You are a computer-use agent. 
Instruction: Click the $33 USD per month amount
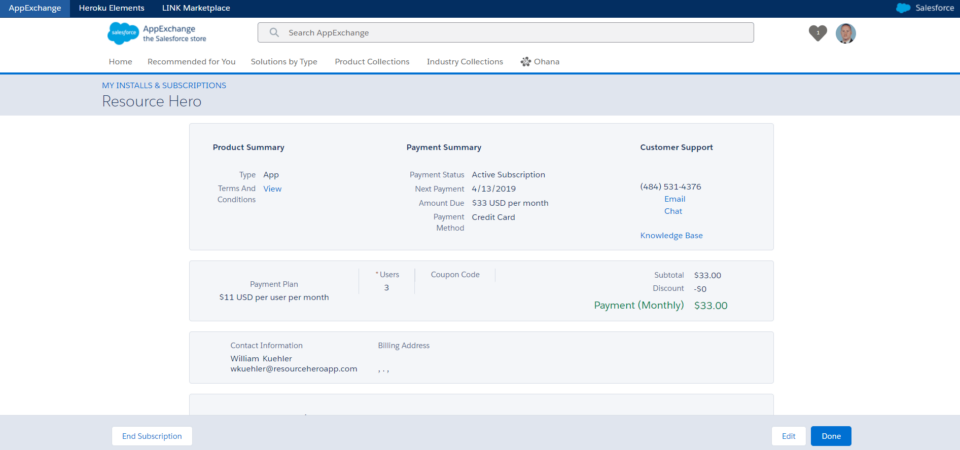click(x=510, y=203)
